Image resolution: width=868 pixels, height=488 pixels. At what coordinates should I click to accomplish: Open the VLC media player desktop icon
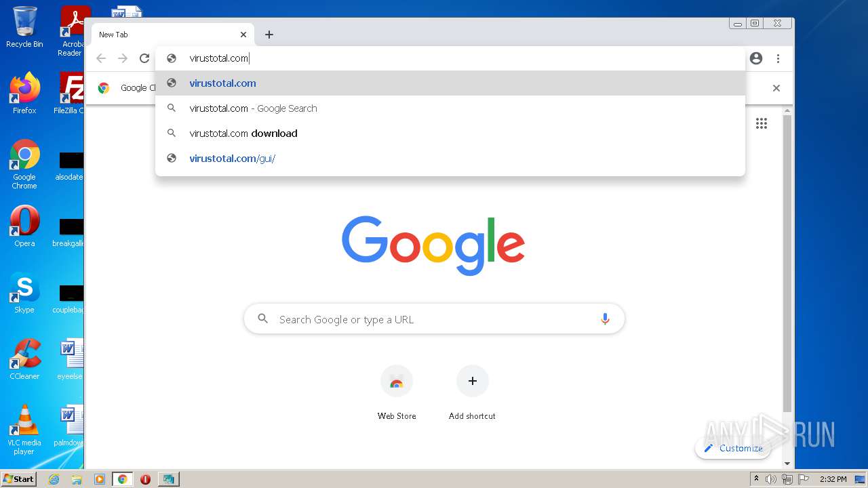click(24, 430)
